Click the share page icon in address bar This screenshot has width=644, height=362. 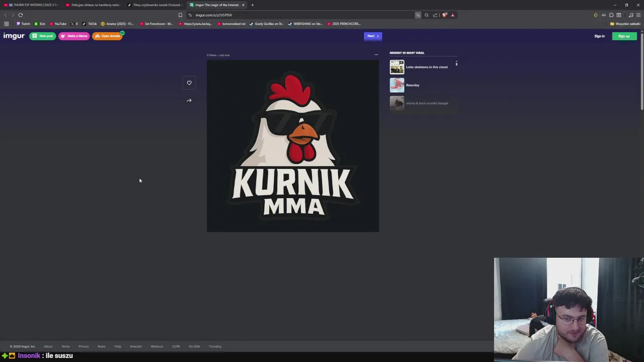(x=435, y=15)
